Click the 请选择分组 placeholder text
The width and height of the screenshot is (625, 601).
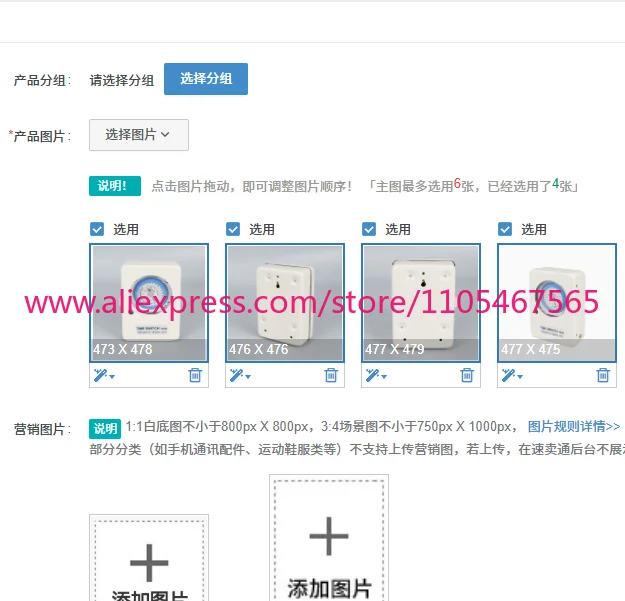click(x=122, y=81)
